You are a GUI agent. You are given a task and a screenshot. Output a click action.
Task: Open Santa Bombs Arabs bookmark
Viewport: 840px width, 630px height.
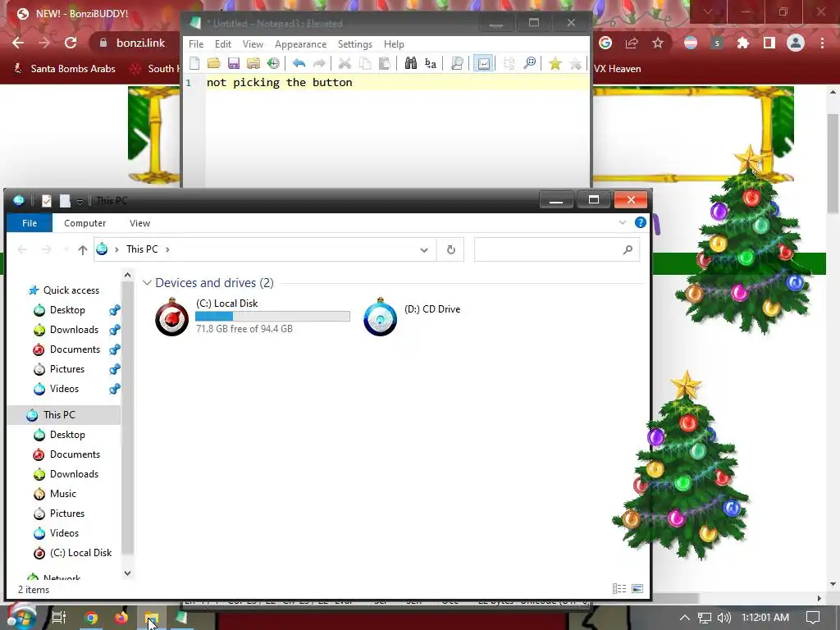coord(64,69)
